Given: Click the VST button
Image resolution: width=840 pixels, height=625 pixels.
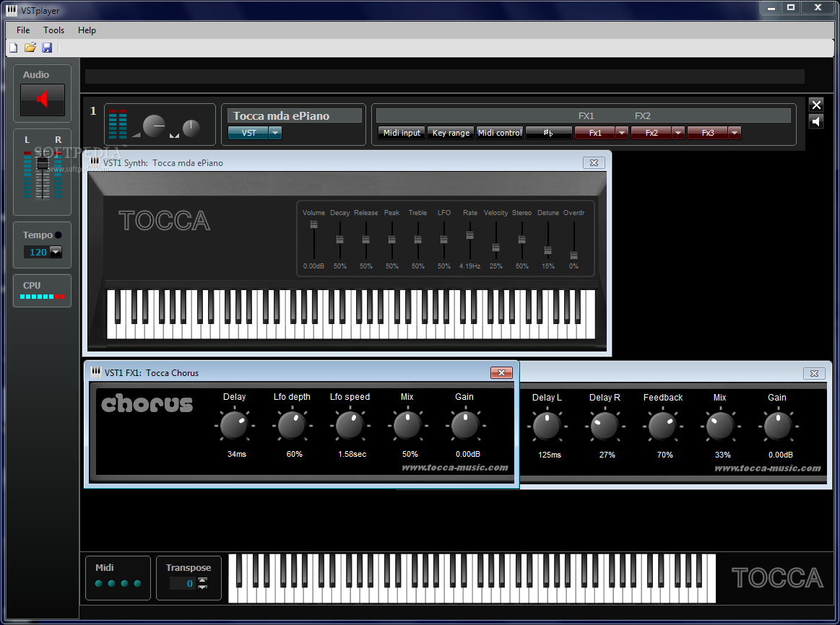Looking at the screenshot, I should pyautogui.click(x=248, y=133).
